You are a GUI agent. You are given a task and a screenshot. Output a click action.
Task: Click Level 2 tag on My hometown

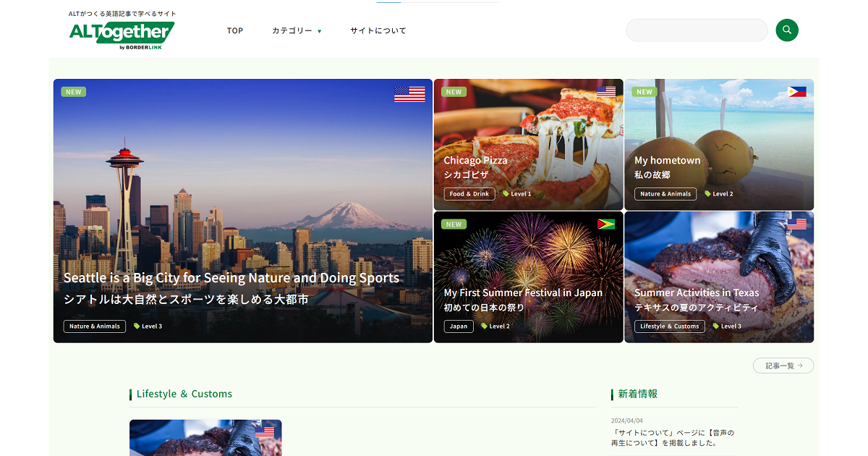coord(719,194)
